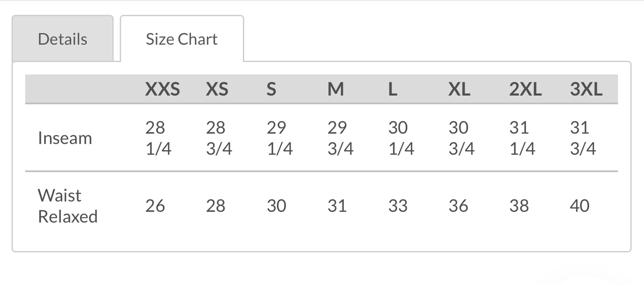
Task: Click the 3XL column header
Action: [x=586, y=90]
